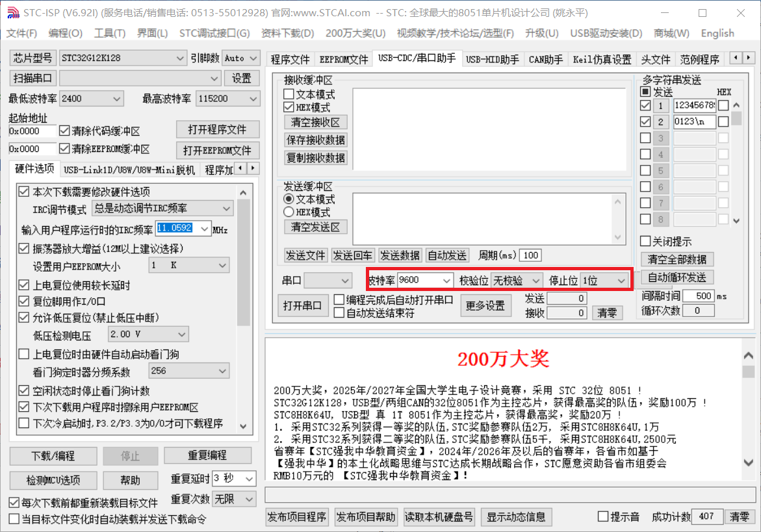Image resolution: width=761 pixels, height=532 pixels.
Task: Toggle 清除EEPROM缓冲区 checkbox
Action: (x=64, y=148)
